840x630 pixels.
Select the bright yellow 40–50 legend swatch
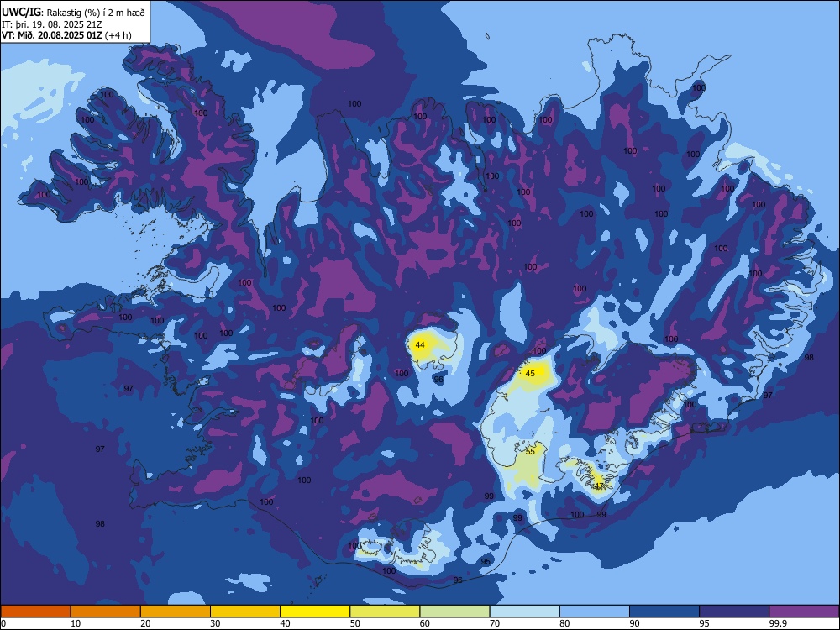click(315, 612)
